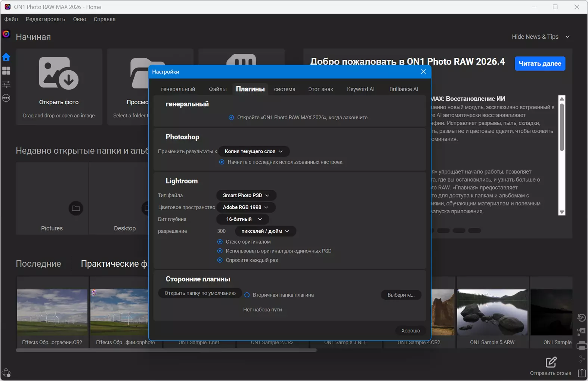Collapse the Hide News & Tips chevron

click(568, 37)
